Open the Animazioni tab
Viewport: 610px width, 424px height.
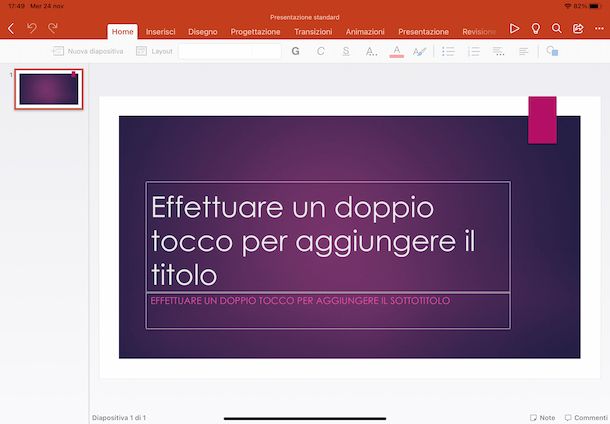(365, 32)
